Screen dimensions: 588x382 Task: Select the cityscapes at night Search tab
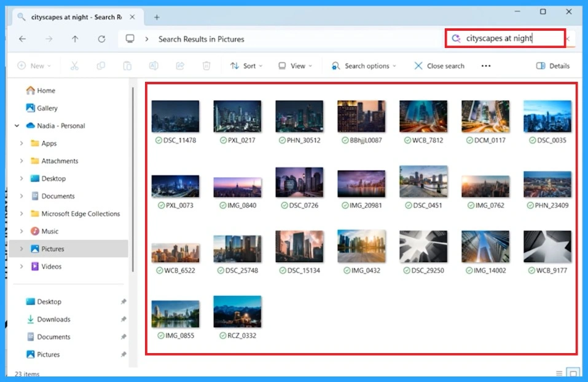[74, 17]
